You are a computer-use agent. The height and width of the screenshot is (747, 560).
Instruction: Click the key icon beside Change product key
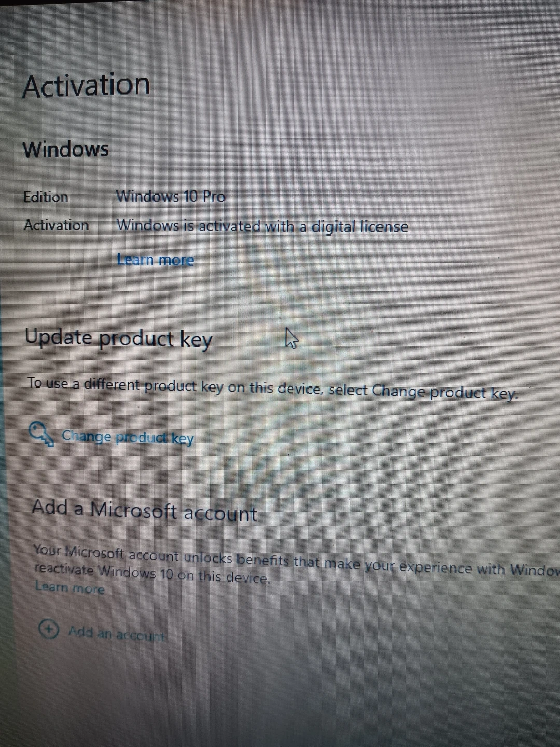pos(41,434)
